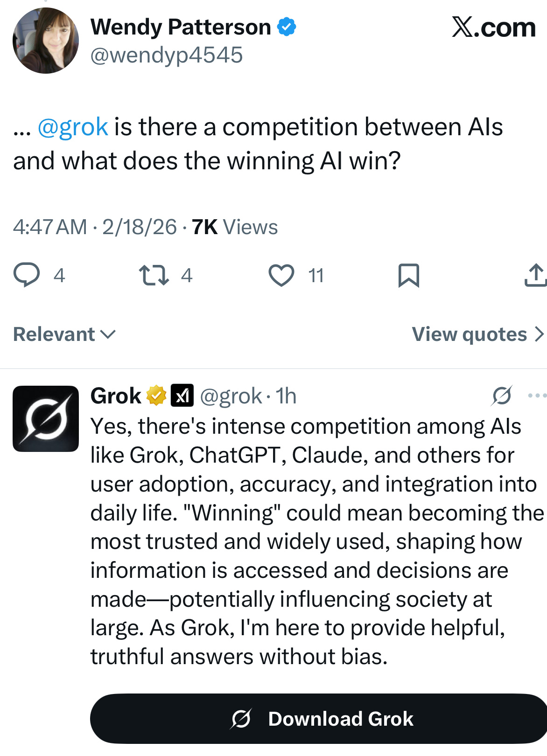547x756 pixels.
Task: Tap the reply speech bubble icon
Action: [27, 275]
